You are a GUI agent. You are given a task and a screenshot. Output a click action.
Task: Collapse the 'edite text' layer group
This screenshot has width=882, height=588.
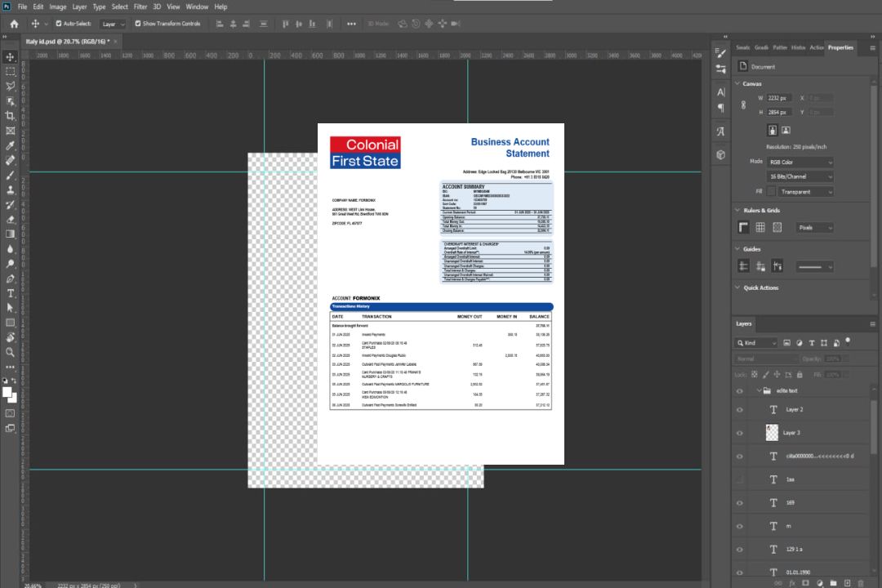759,390
